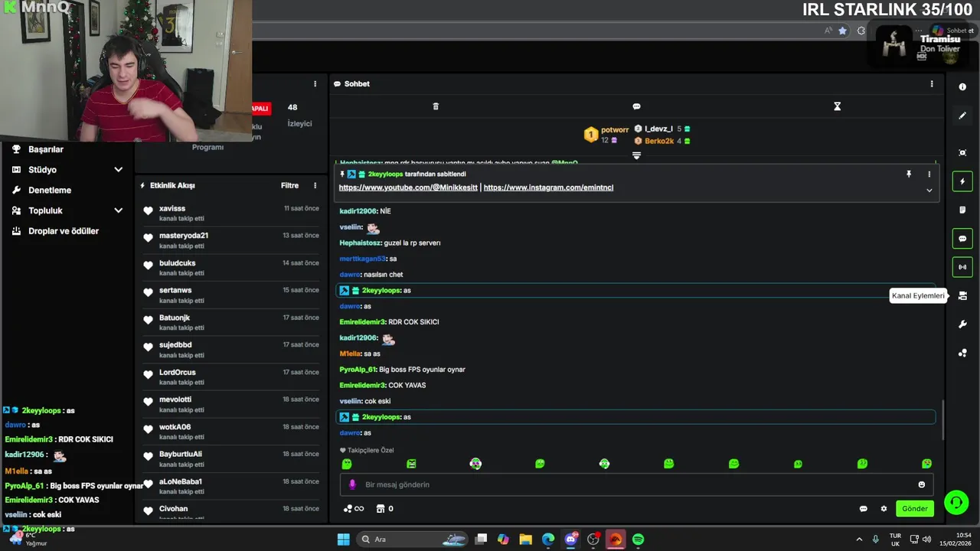Viewport: 980px width, 551px height.
Task: Click the purple microphone icon in message box
Action: 352,484
